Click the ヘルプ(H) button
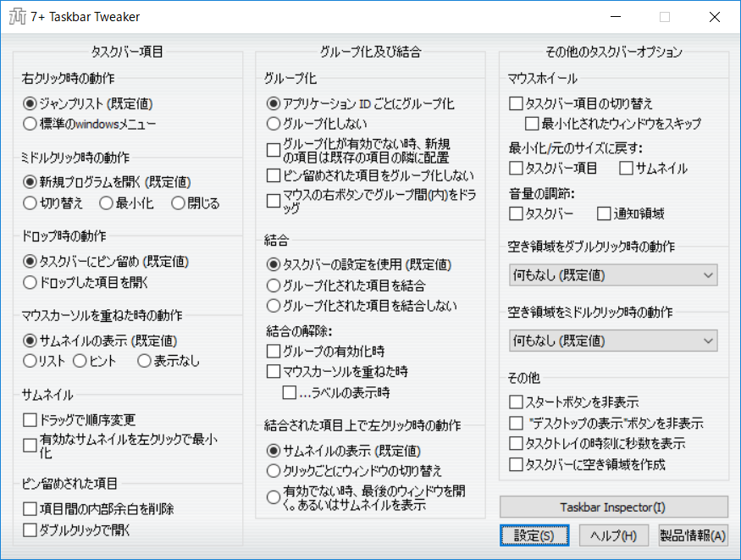 click(x=613, y=535)
